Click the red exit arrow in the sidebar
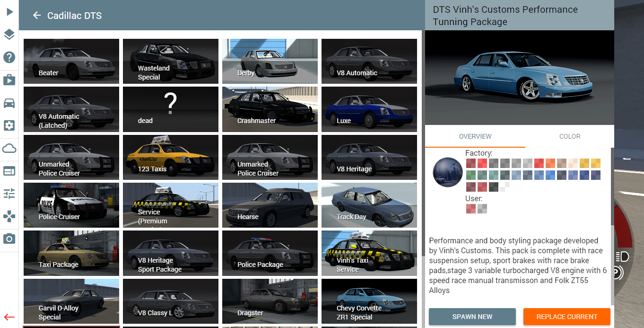 tap(9, 317)
